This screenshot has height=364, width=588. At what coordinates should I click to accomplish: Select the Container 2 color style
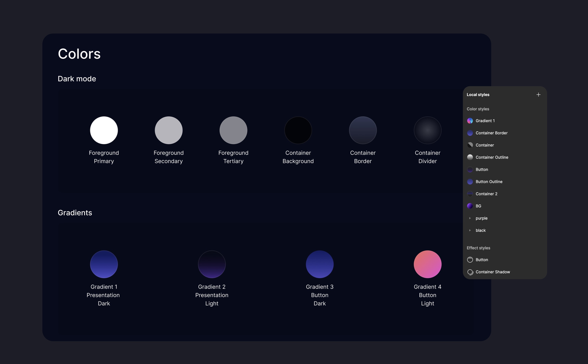486,194
